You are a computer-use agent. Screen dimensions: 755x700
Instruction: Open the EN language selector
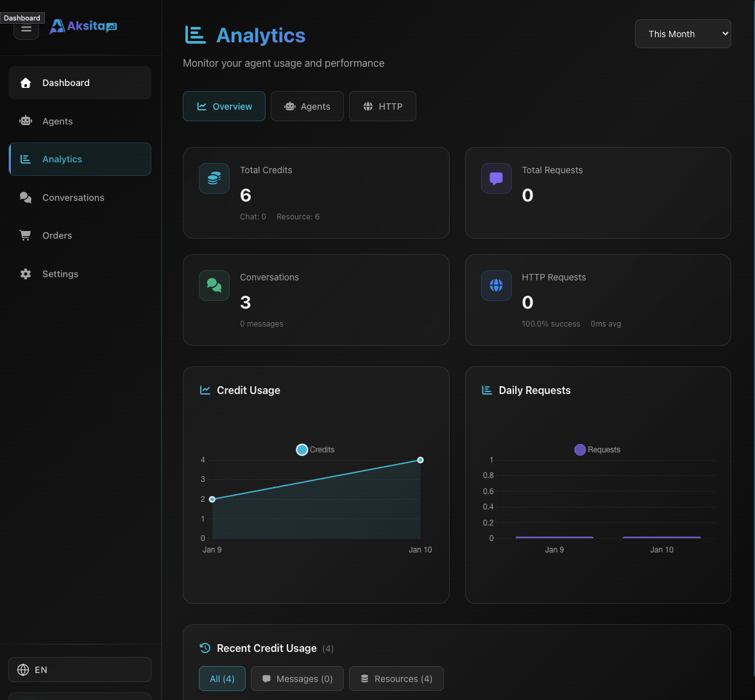[x=80, y=669]
